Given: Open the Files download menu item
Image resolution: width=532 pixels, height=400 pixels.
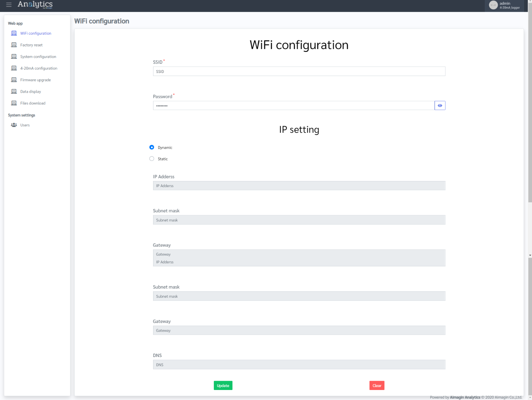Looking at the screenshot, I should [33, 103].
